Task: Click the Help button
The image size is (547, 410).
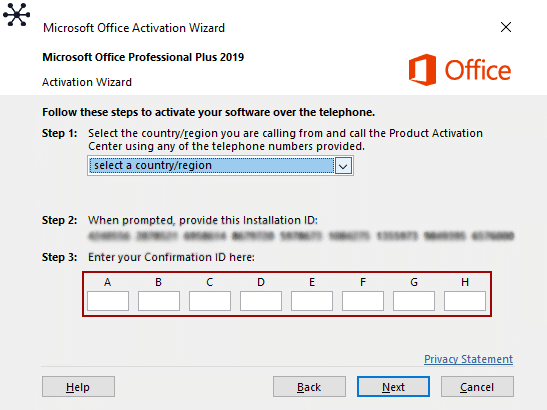Action: pyautogui.click(x=78, y=387)
